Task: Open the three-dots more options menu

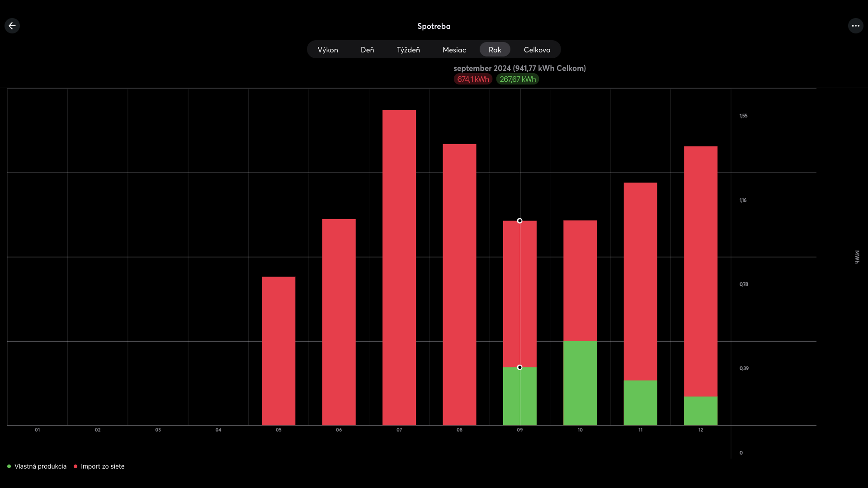Action: coord(855,26)
